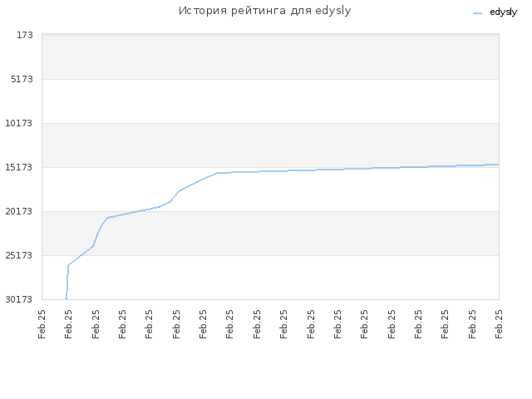Click the gray band between 173 and 5173
532x399 pixels.
[270, 57]
